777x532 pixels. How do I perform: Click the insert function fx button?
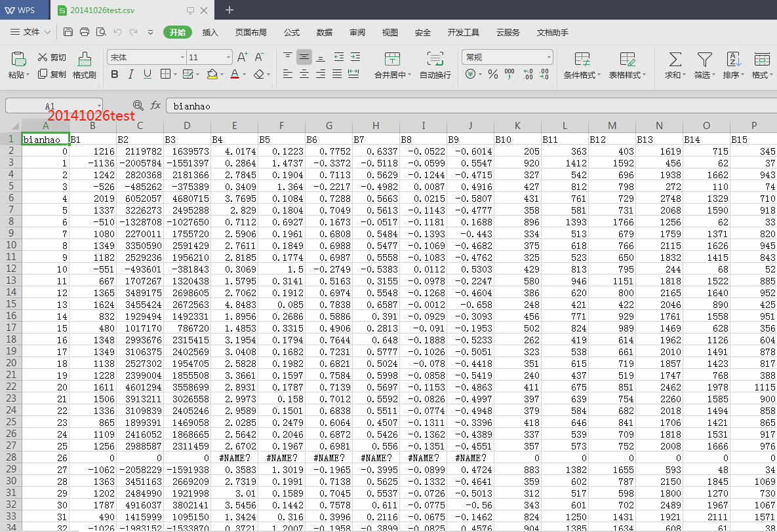point(155,105)
